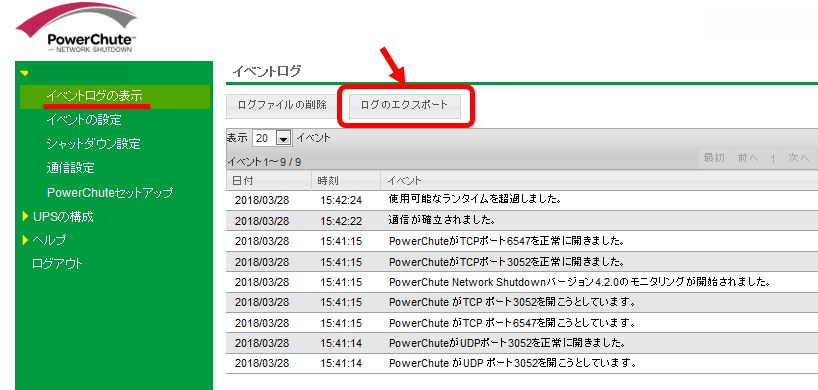Select event PowerChuteがTCPポート3052を正常に開きました。
Viewport: 818px width, 390px height.
507,261
